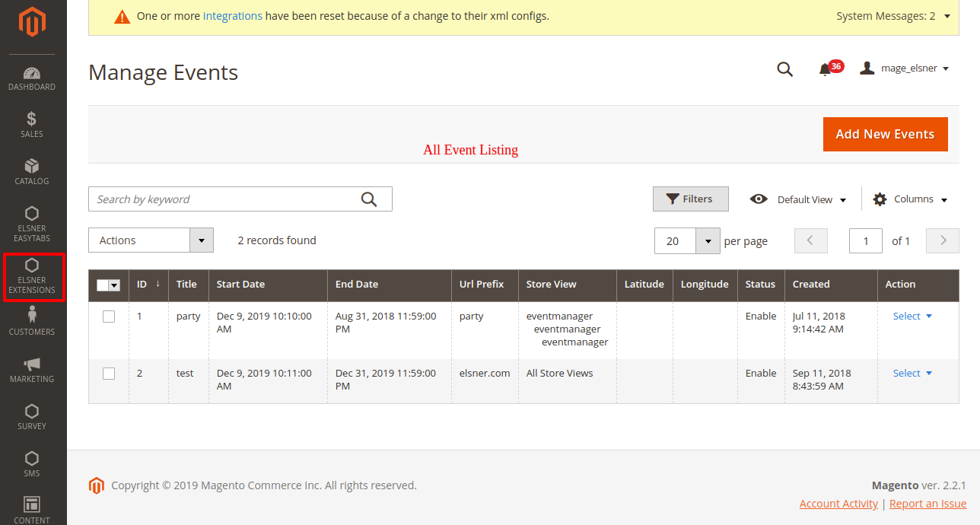Viewport: 980px width, 525px height.
Task: Expand the Actions dropdown
Action: [x=151, y=240]
